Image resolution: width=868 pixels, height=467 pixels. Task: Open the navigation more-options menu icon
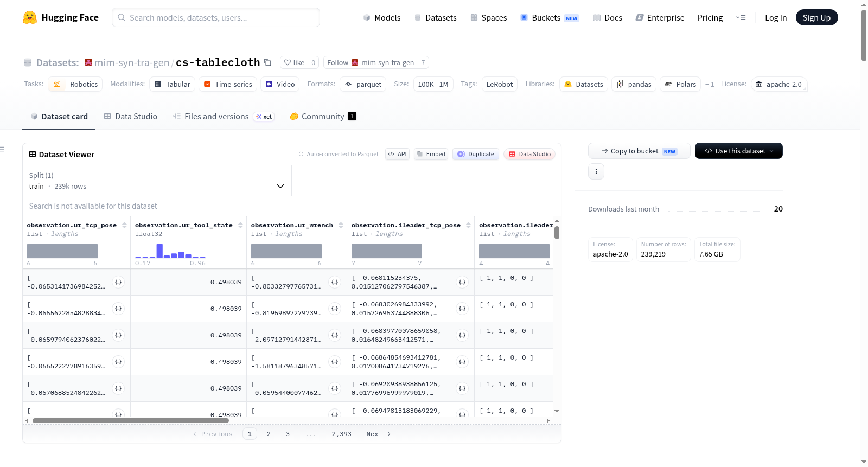point(741,17)
